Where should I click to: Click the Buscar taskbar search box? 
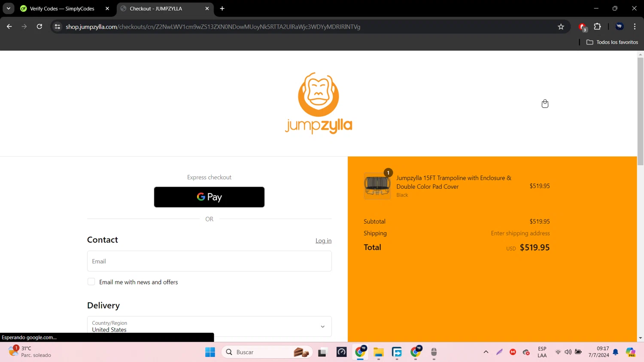267,352
